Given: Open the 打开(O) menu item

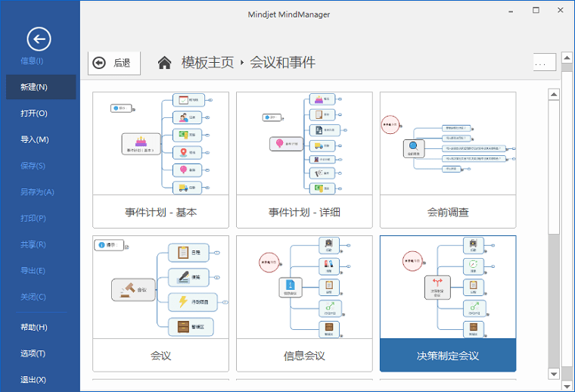Looking at the screenshot, I should tap(34, 114).
